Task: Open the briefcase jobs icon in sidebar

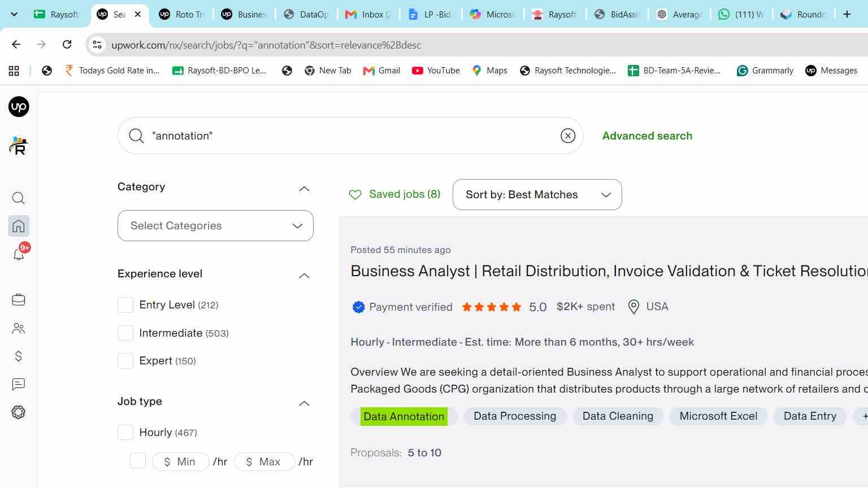Action: tap(19, 300)
